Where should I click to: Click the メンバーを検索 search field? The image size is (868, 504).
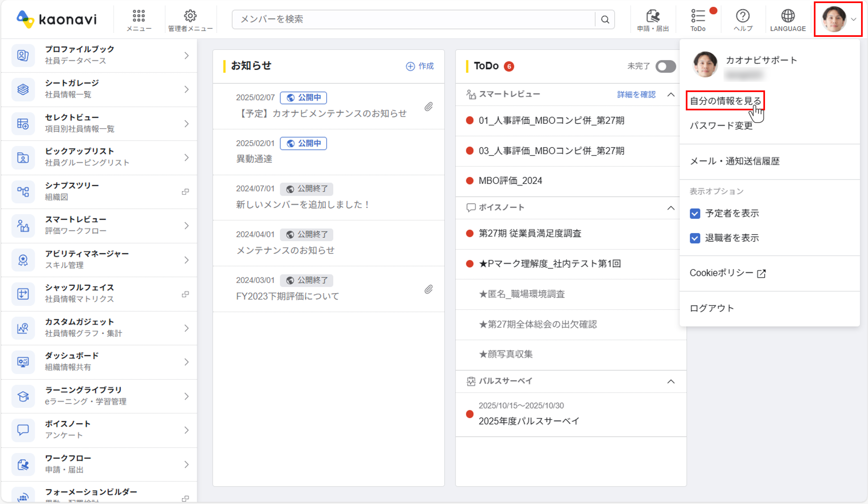point(413,19)
